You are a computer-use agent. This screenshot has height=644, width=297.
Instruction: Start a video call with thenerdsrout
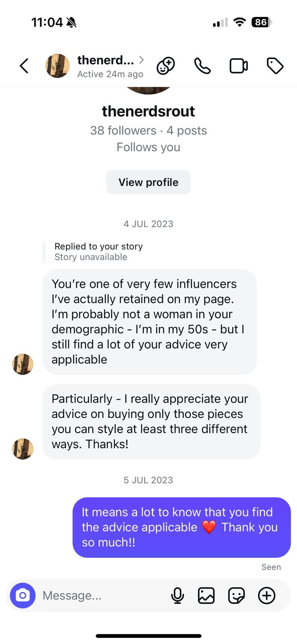(239, 66)
